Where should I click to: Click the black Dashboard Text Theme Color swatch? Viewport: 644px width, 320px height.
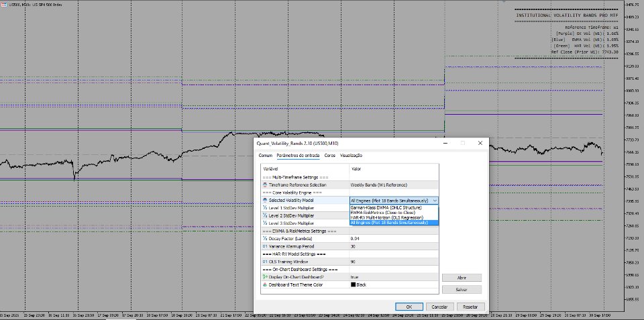pos(353,284)
